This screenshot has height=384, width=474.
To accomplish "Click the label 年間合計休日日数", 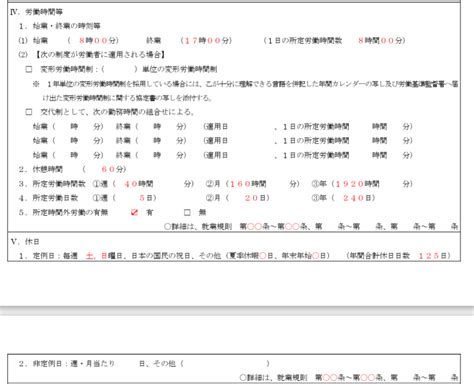I will (x=380, y=256).
